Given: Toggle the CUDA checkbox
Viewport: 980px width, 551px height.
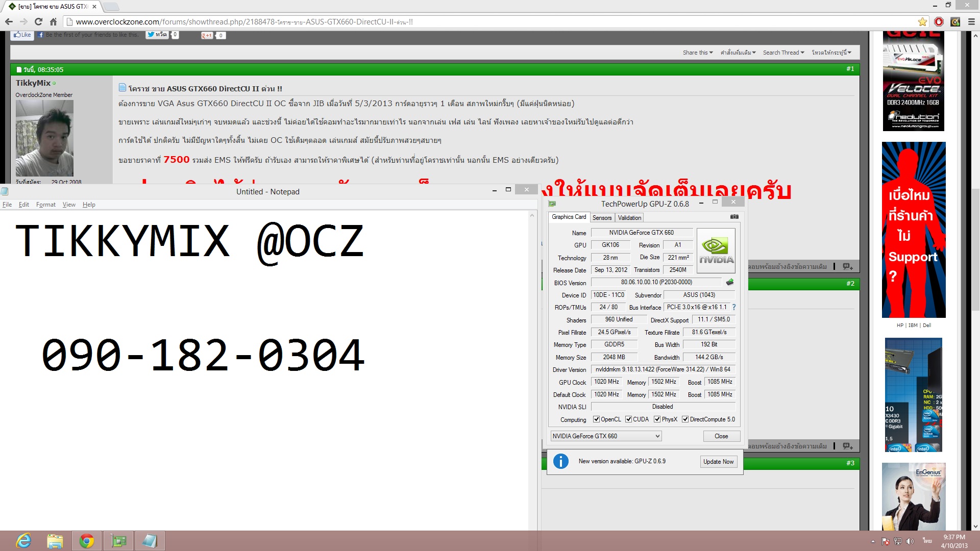Looking at the screenshot, I should coord(629,419).
